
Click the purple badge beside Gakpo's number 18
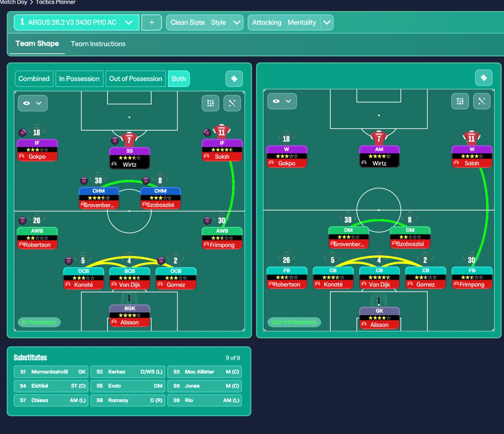pos(22,133)
